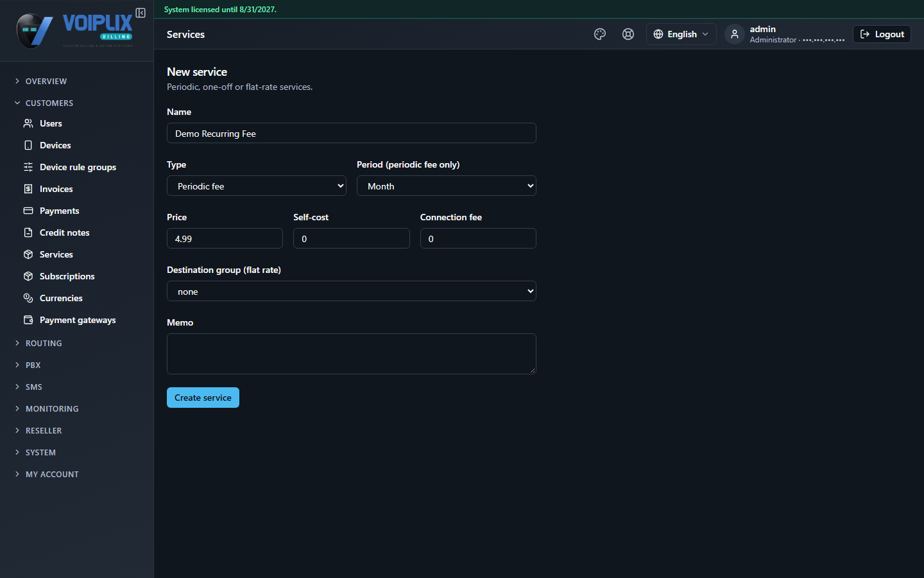
Task: Click the Credit notes document icon
Action: click(28, 232)
